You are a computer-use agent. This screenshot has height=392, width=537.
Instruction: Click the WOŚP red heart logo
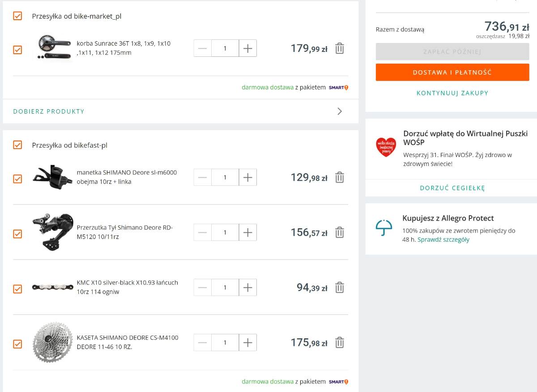point(386,147)
